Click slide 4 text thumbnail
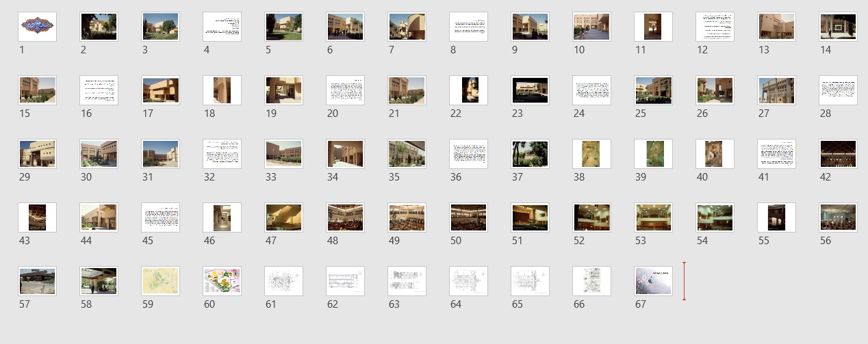 [222, 27]
